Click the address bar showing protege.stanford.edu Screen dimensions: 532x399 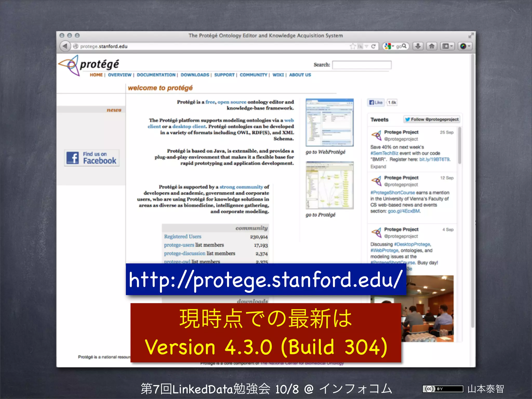210,46
